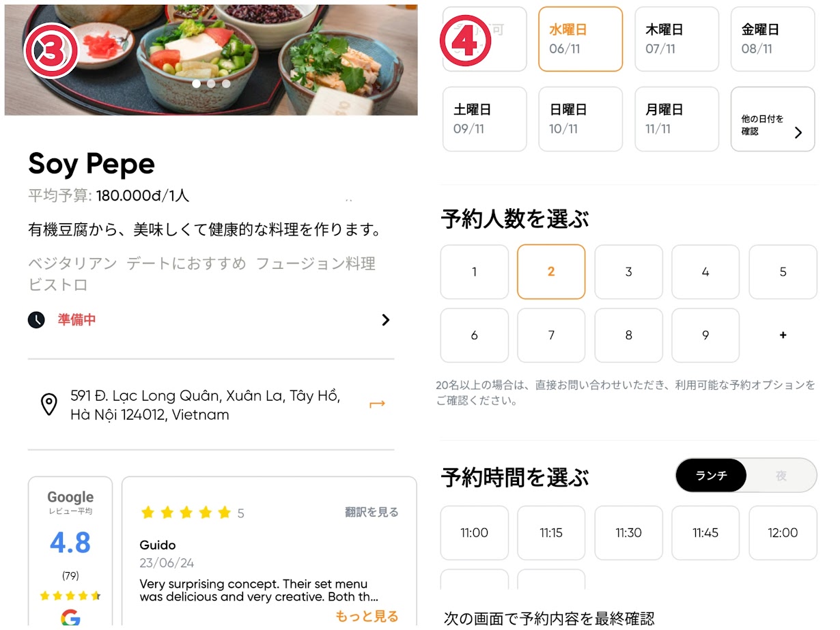Image resolution: width=840 pixels, height=630 pixels.
Task: Pick the 11:30 reservation time slot
Action: pyautogui.click(x=628, y=533)
